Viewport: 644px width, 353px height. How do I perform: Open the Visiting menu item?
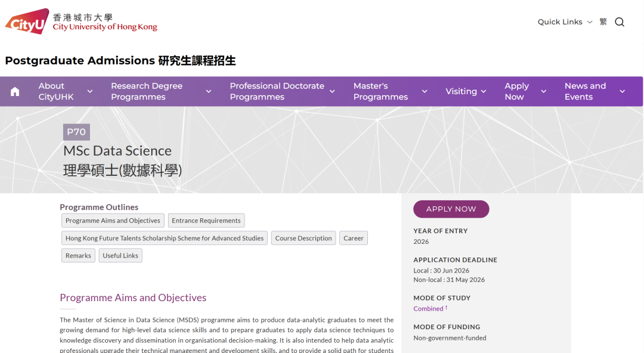pyautogui.click(x=461, y=91)
